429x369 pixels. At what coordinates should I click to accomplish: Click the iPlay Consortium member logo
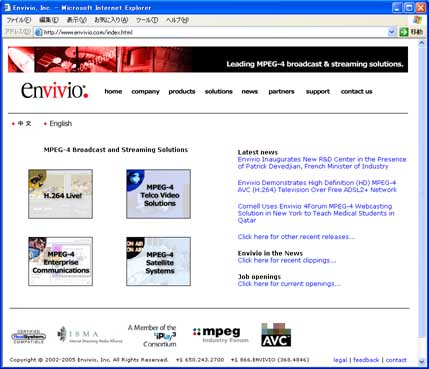pos(152,336)
